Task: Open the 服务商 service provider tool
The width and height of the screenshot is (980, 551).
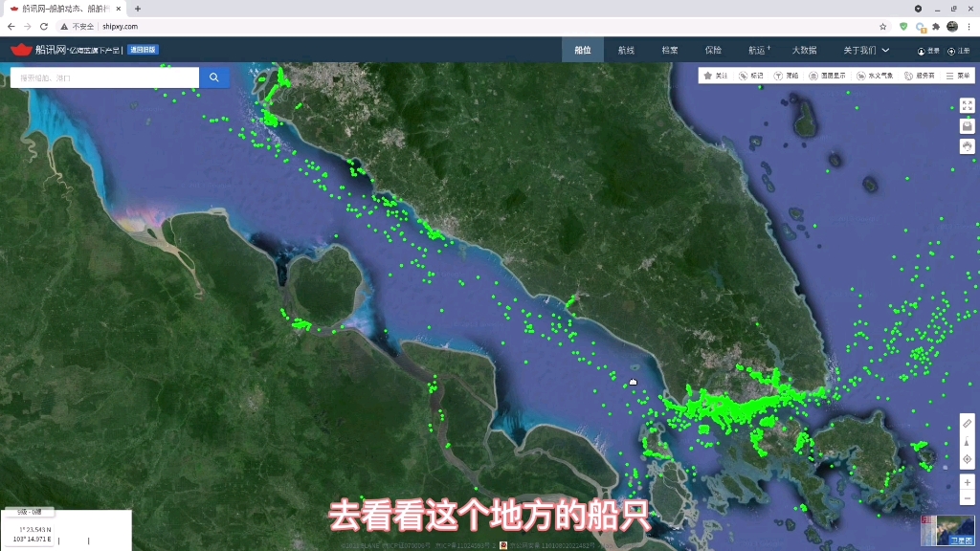Action: click(x=920, y=76)
